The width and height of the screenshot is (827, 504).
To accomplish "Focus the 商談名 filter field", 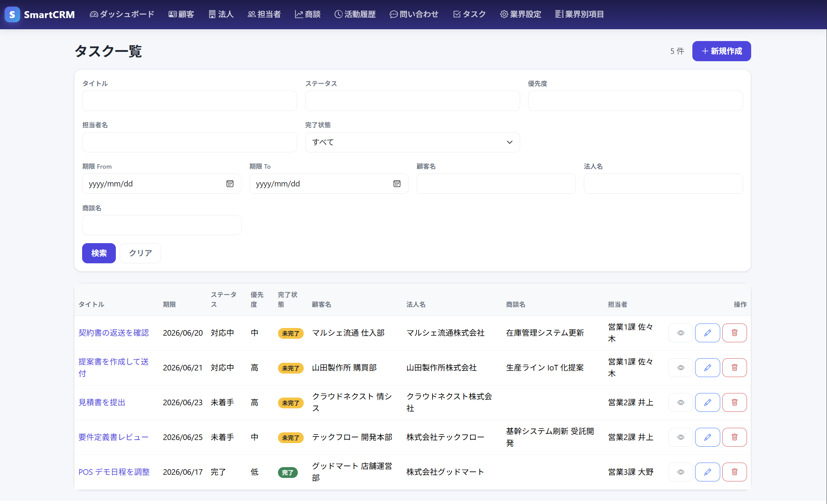I will click(161, 225).
